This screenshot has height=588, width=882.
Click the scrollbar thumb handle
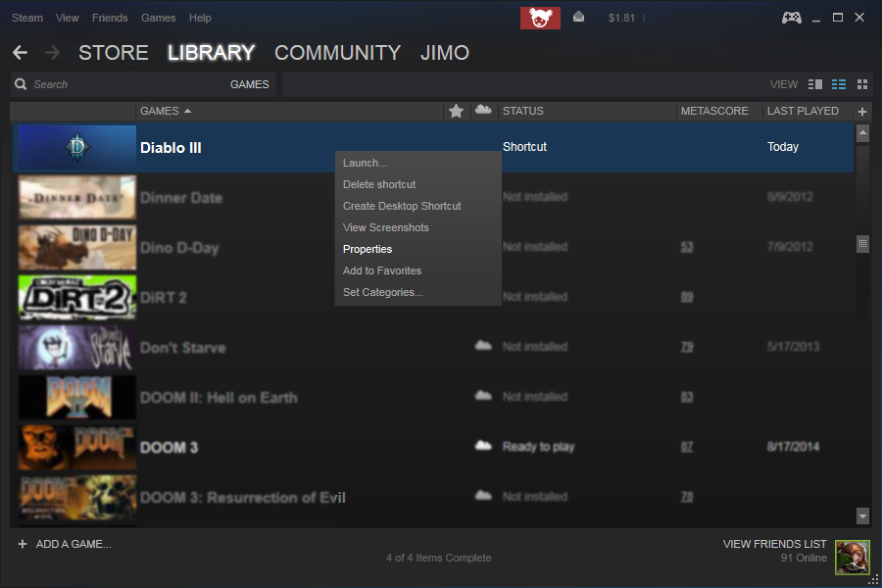click(x=862, y=244)
